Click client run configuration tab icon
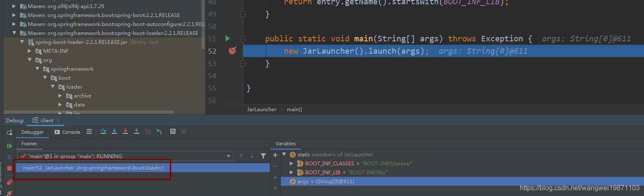The height and width of the screenshot is (196, 644). 35,121
